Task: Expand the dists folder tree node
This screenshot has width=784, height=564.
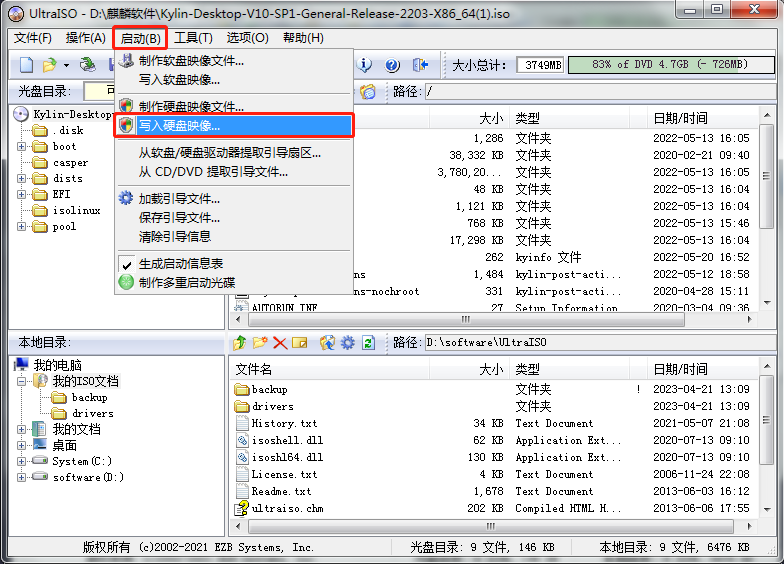Action: [22, 178]
